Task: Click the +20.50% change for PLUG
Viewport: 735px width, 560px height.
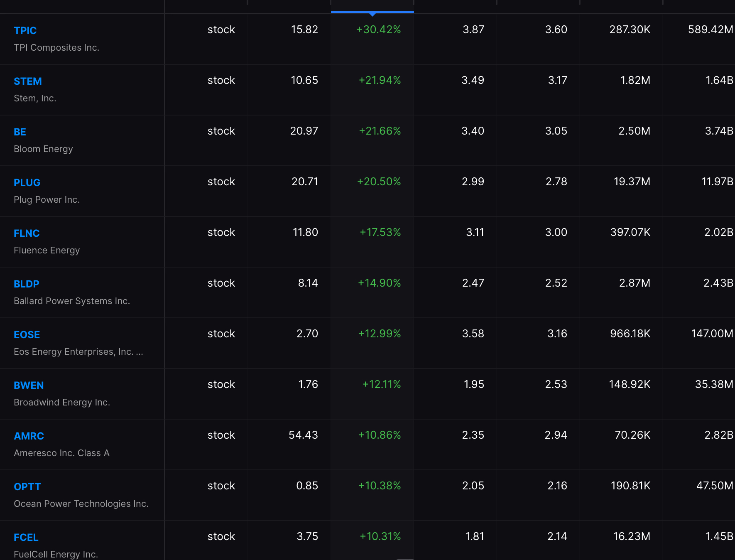Action: (x=379, y=182)
